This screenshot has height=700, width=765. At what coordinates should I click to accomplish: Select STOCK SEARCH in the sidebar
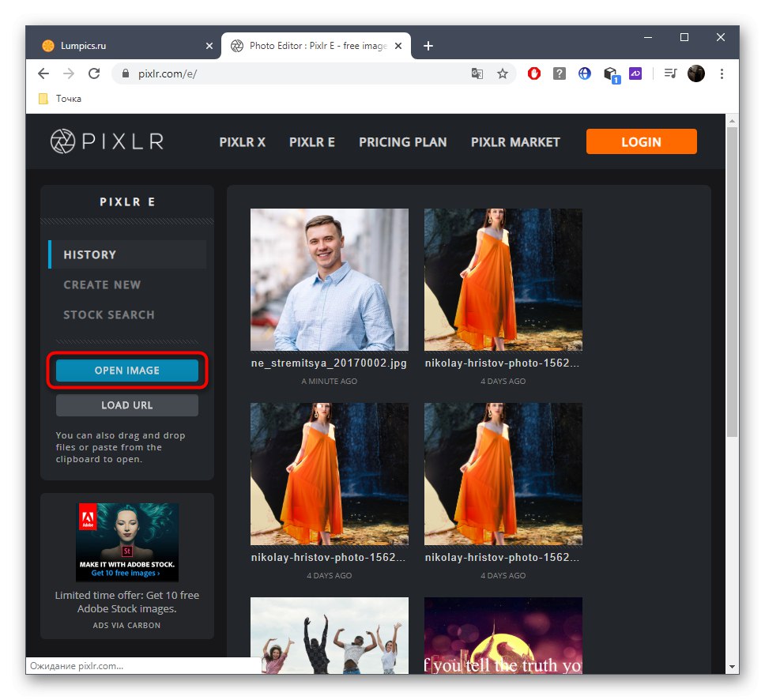click(109, 314)
